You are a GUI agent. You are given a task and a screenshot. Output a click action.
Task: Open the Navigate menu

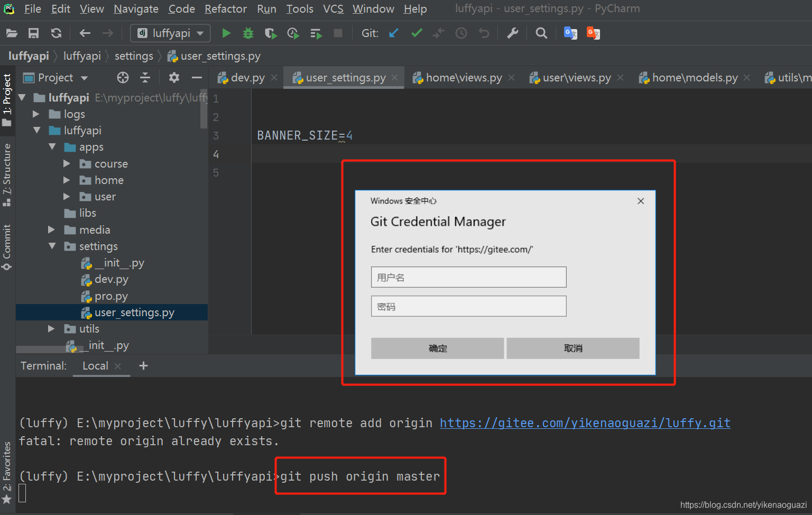coord(136,9)
